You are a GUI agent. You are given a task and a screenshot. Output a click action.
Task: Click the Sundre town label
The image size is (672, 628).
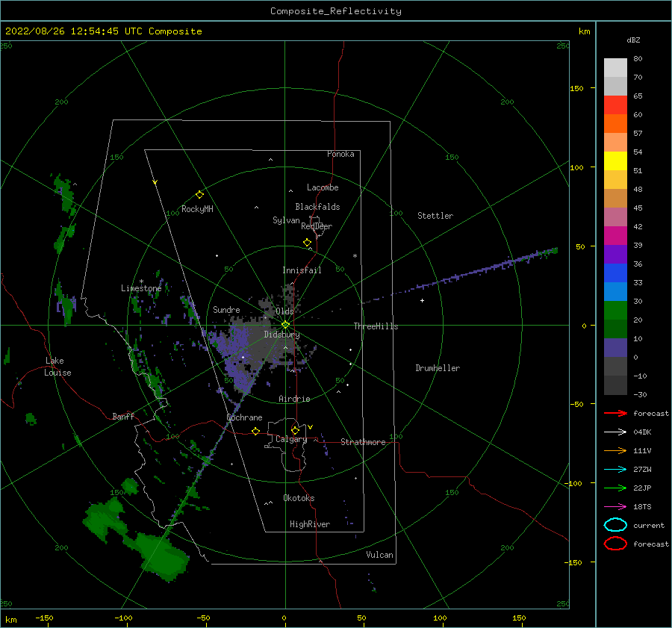(226, 309)
